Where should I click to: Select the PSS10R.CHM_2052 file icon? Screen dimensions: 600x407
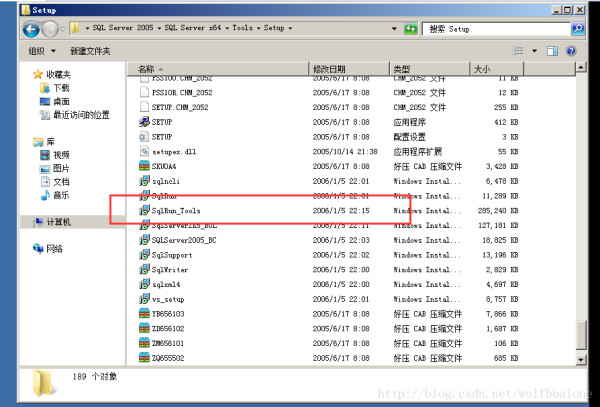pos(144,92)
